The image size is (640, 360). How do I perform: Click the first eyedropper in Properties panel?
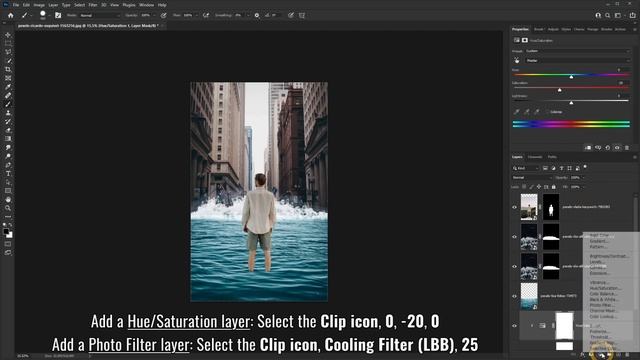(x=517, y=112)
